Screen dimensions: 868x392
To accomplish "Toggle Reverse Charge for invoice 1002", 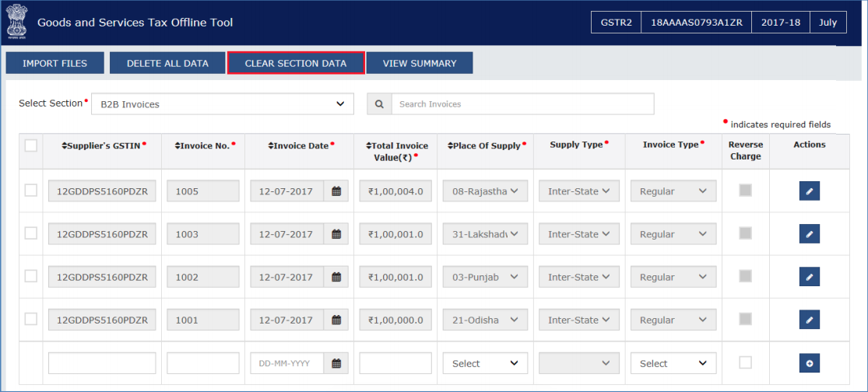I will (746, 276).
